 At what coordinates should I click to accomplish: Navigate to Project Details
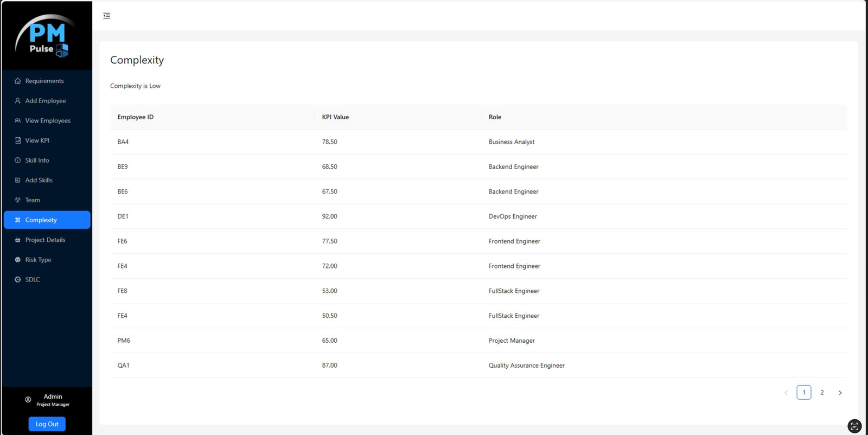45,240
